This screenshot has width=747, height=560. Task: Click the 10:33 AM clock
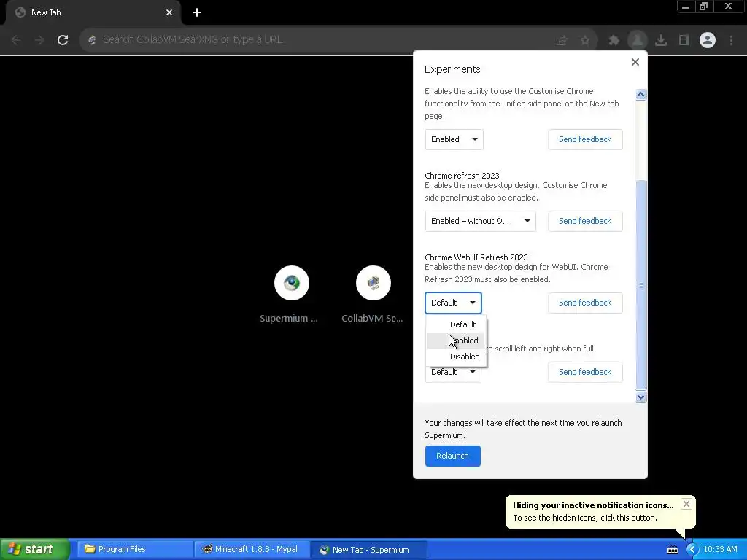720,549
